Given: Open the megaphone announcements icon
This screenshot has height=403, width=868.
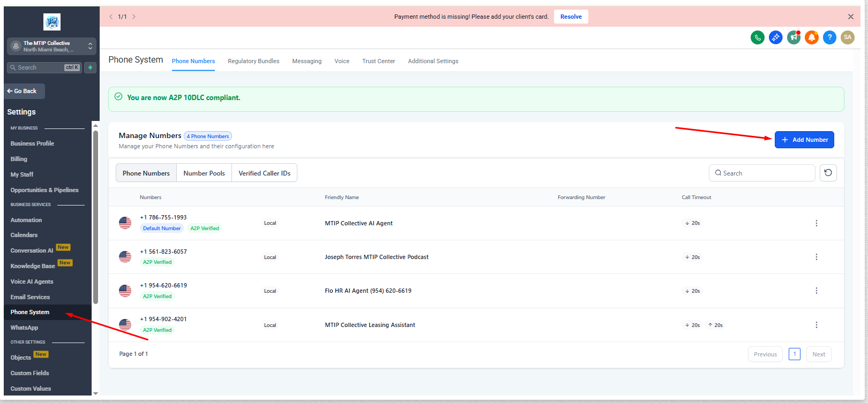Looking at the screenshot, I should pos(794,37).
